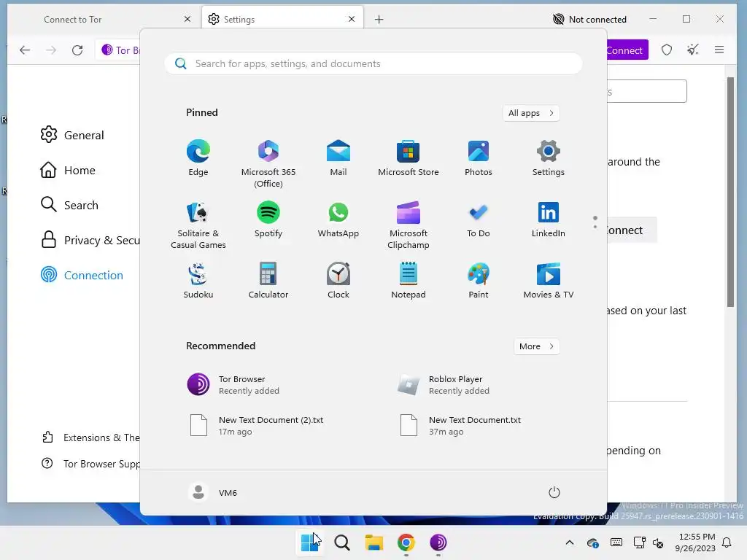747x560 pixels.
Task: Open the To Do app
Action: (479, 219)
